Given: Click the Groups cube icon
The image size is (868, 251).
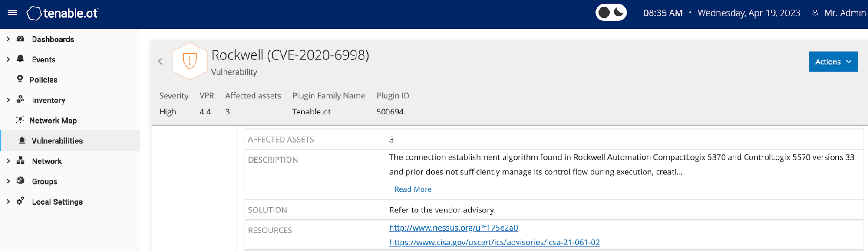Looking at the screenshot, I should pos(20,181).
